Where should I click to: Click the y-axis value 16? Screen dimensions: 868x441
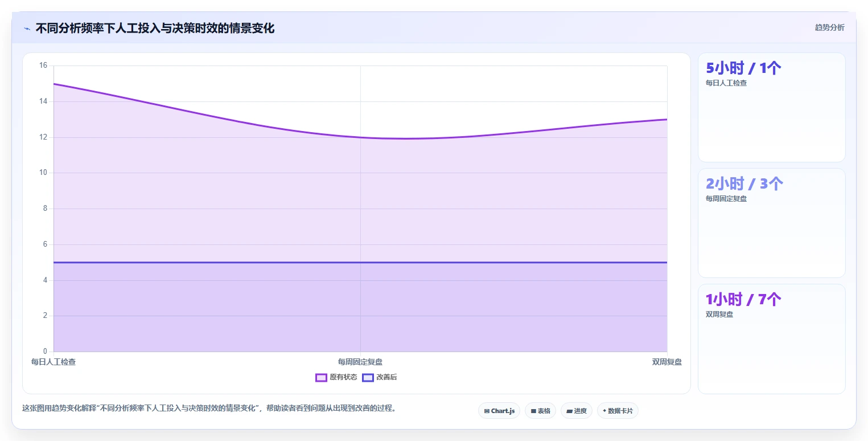coord(43,66)
